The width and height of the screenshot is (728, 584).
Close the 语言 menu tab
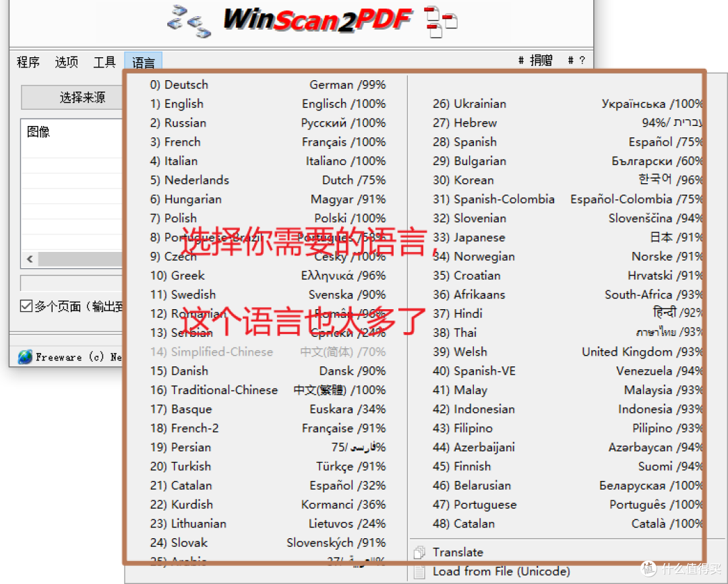[143, 62]
